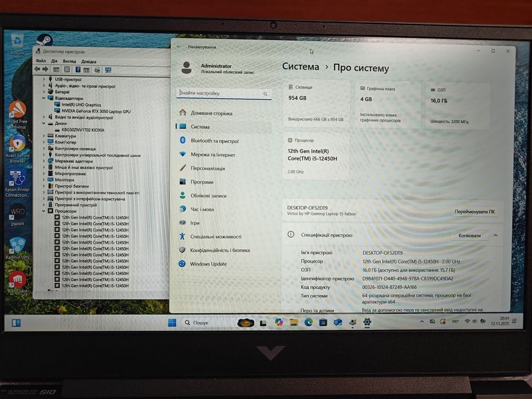Screen dimensions: 532x399
Task: Click the Help icon in Device Manager toolbar
Action: click(x=78, y=70)
